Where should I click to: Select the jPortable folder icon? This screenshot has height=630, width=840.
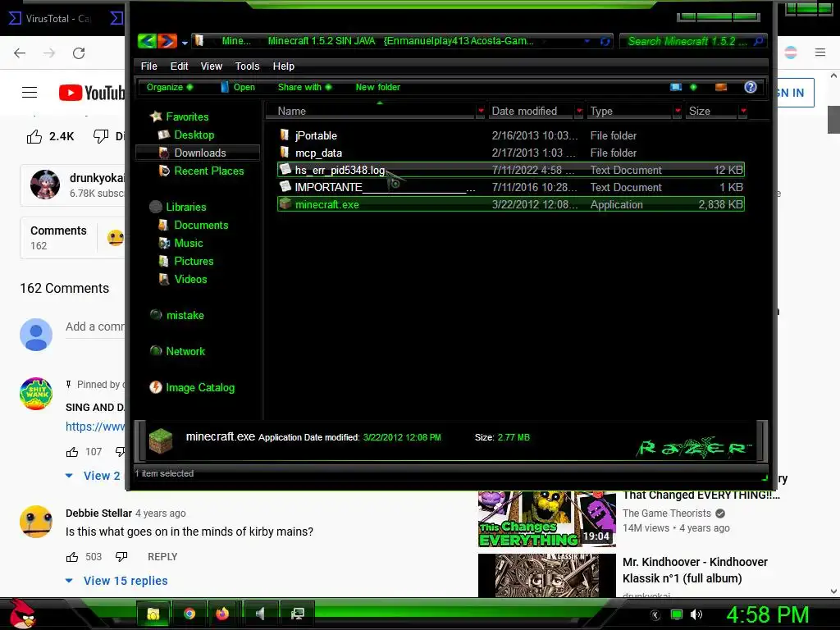(x=285, y=135)
